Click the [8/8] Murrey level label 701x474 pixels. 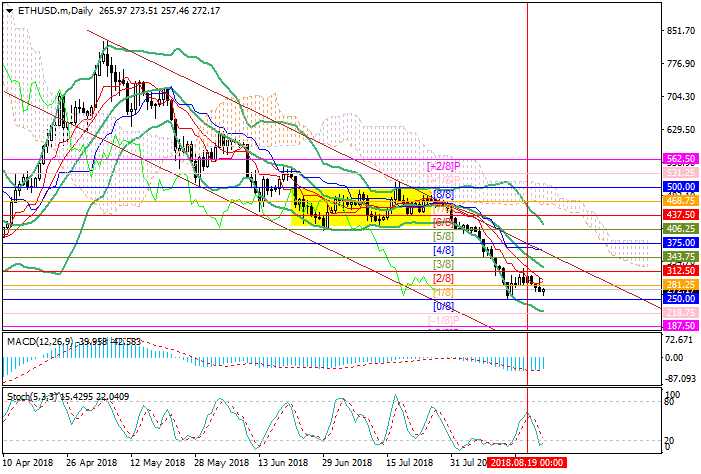click(x=444, y=194)
